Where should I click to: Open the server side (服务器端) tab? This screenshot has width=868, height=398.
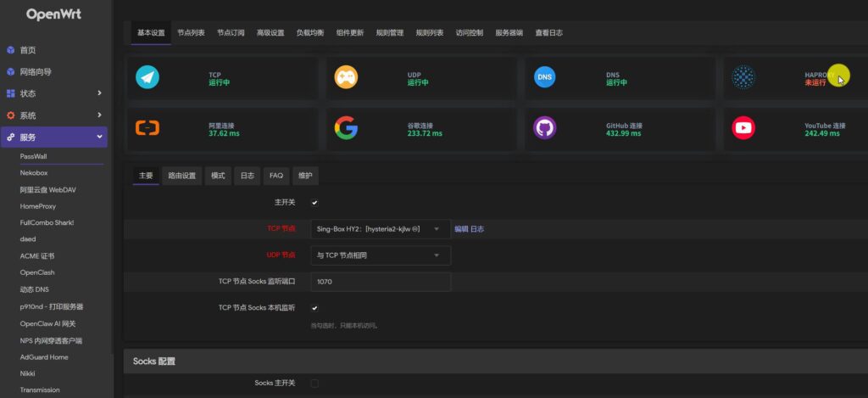point(509,33)
